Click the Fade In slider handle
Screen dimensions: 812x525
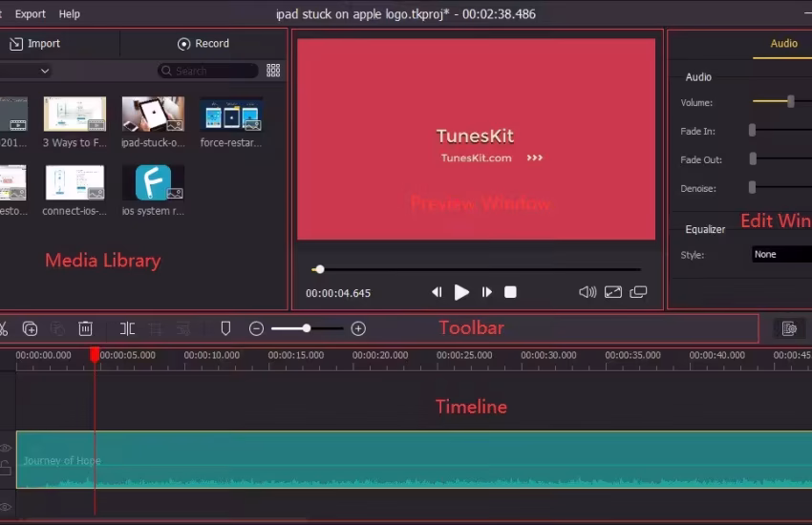tap(753, 131)
